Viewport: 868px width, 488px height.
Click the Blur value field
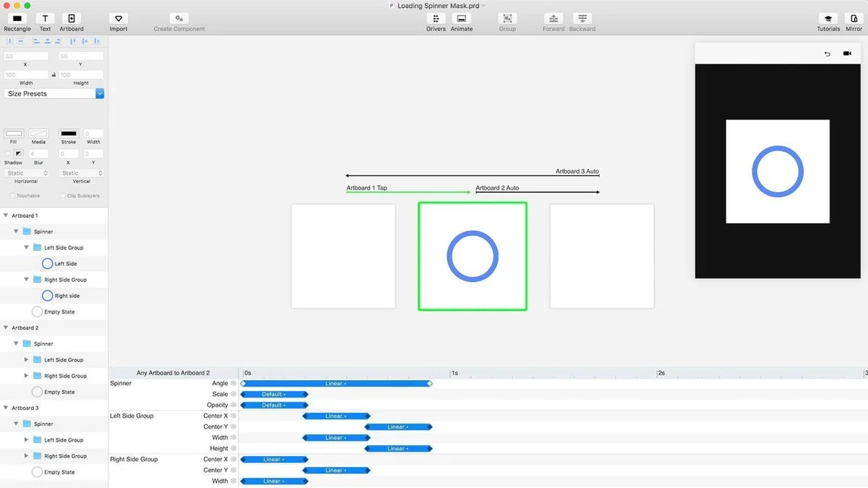point(38,153)
